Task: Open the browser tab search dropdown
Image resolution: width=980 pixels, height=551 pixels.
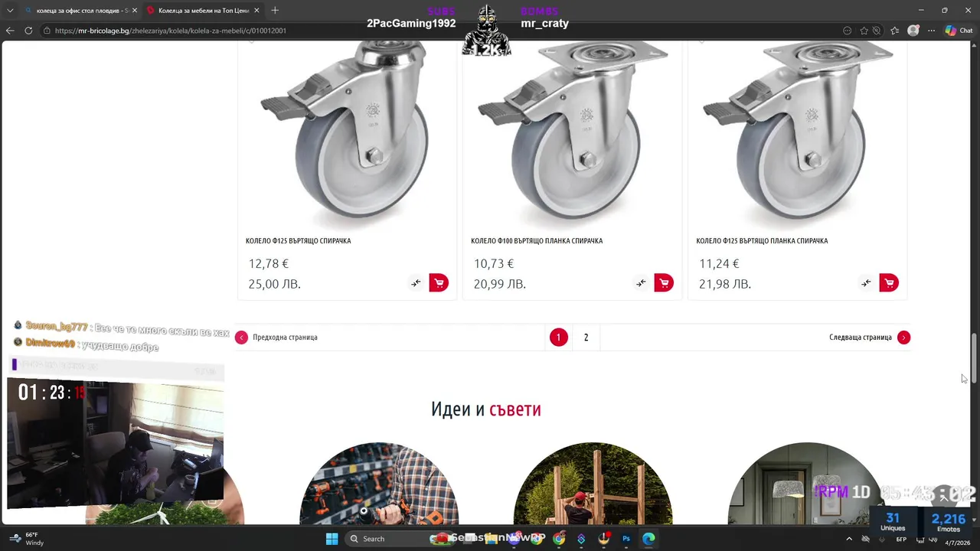Action: (x=10, y=10)
